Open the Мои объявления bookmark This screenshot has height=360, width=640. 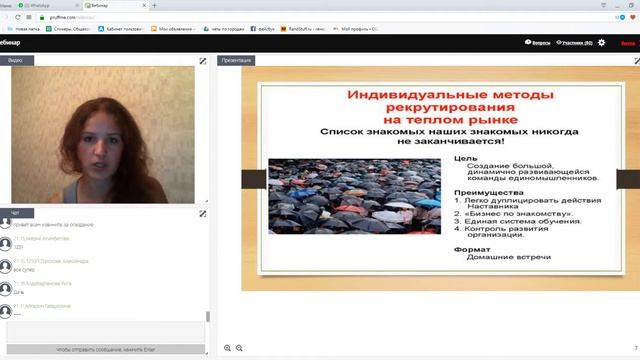pyautogui.click(x=173, y=29)
